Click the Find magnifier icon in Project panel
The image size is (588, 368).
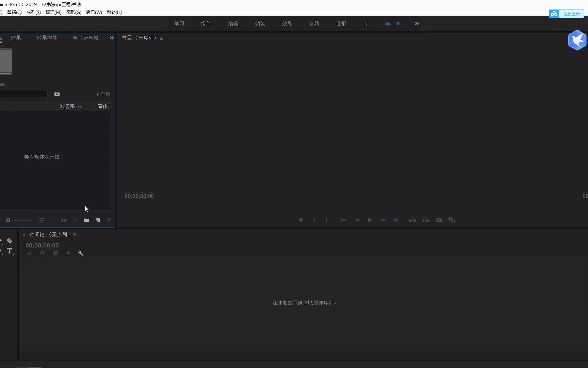click(75, 220)
